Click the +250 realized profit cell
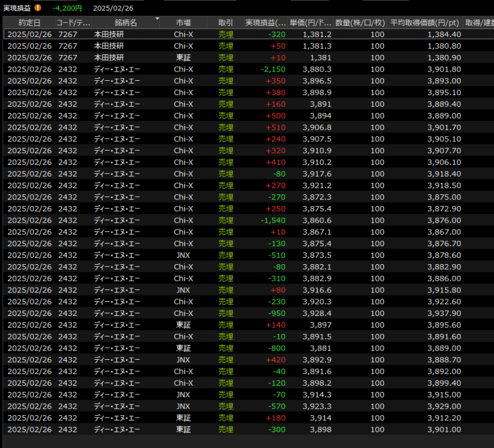 click(x=275, y=209)
